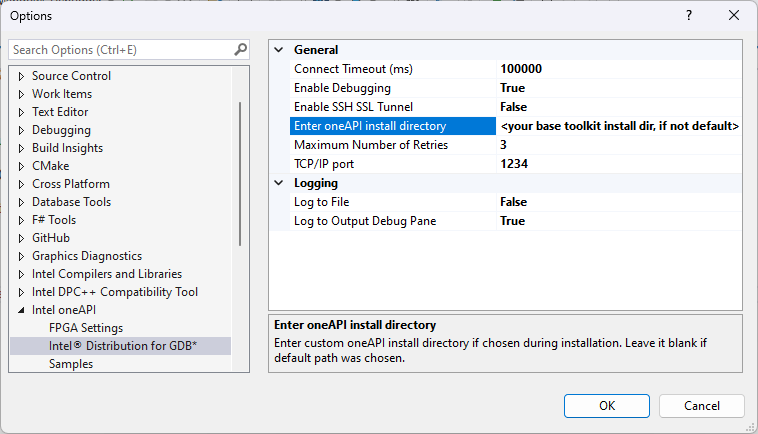Viewport: 758px width, 434px height.
Task: Click the search magnifier icon
Action: coord(240,49)
